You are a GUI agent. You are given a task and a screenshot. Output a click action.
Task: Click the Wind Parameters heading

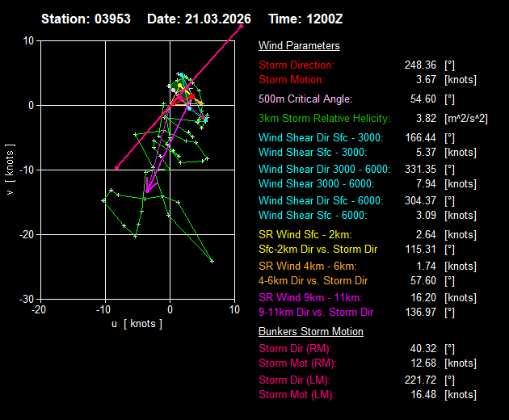point(299,46)
